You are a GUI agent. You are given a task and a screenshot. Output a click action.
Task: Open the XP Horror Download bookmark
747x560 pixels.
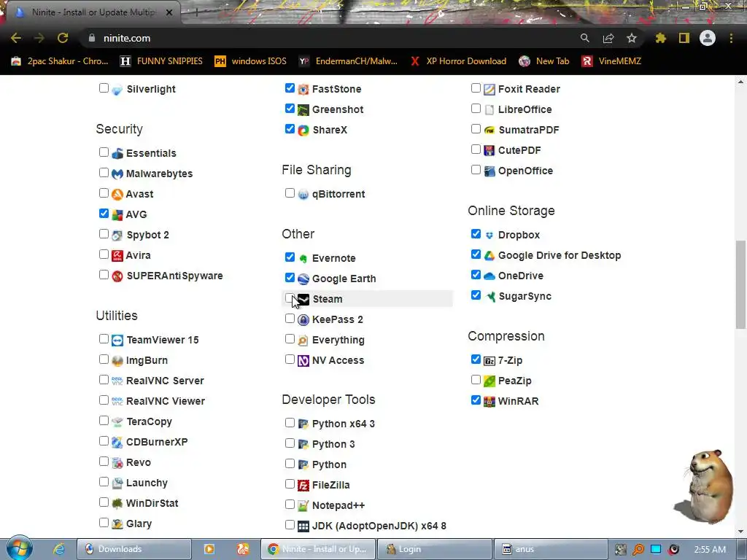(458, 61)
